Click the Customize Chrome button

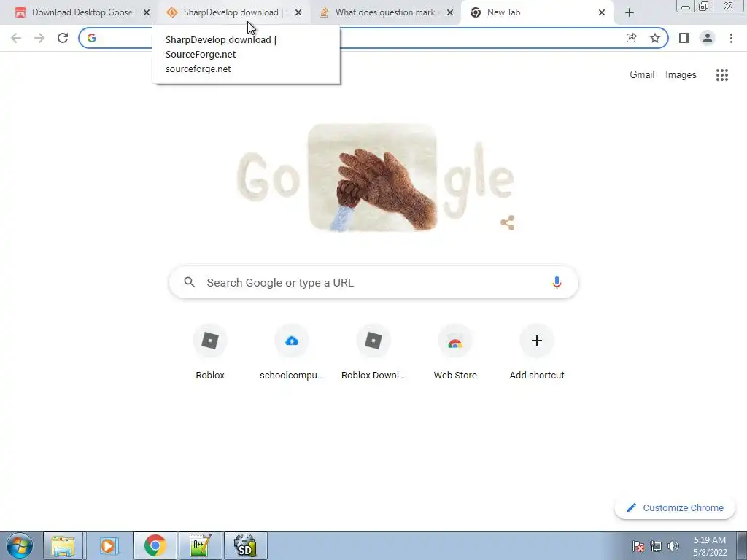pos(675,507)
